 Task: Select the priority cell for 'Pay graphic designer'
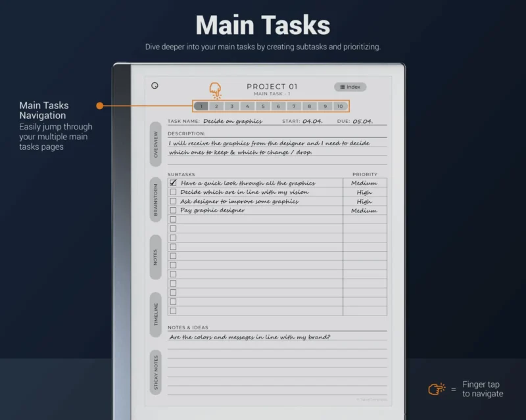364,211
